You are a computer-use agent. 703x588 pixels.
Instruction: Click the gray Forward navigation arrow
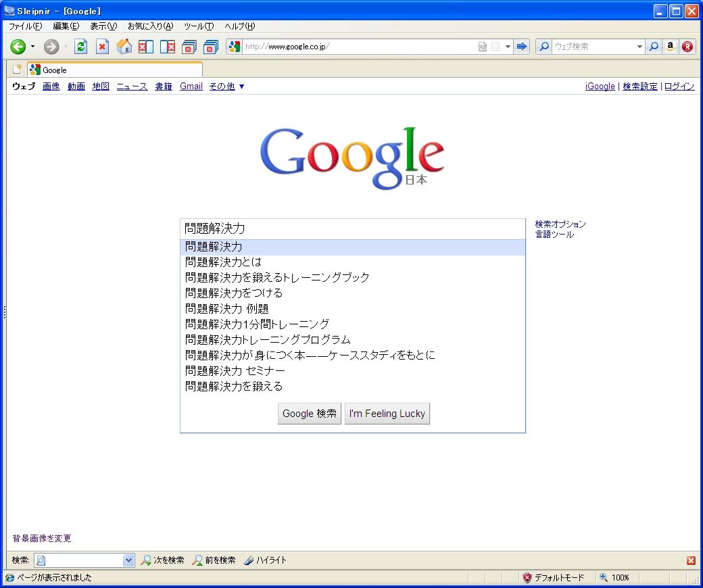(51, 47)
